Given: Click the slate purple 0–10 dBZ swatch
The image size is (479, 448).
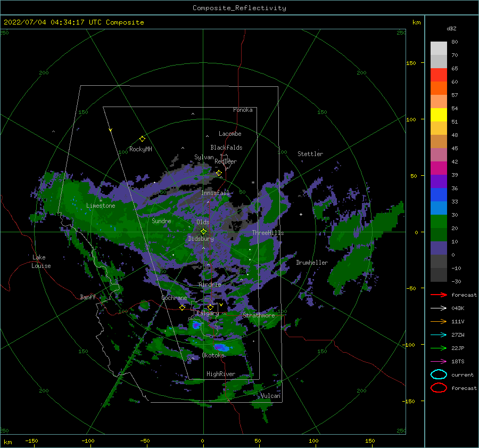Looking at the screenshot, I should (439, 248).
